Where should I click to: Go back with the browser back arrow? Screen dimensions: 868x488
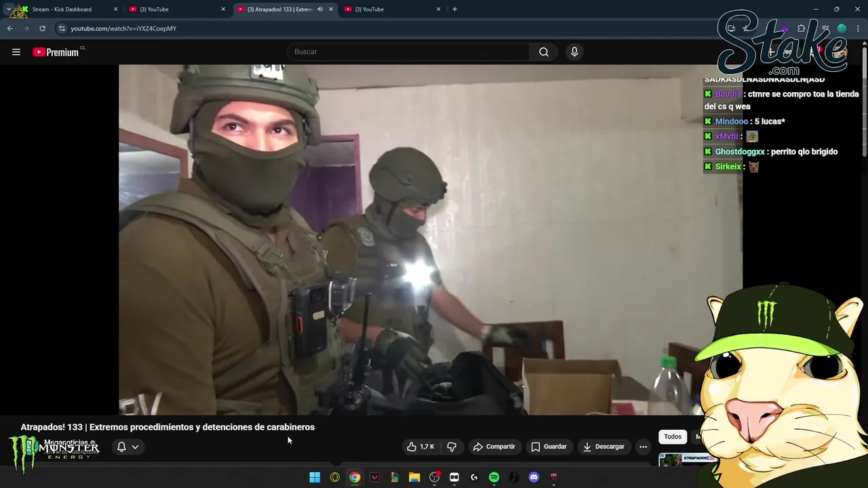[9, 28]
